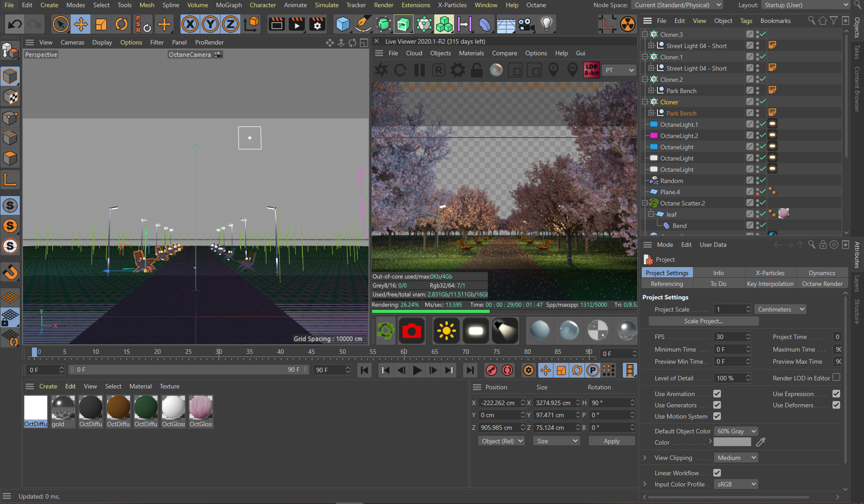Uncheck Use Animation checkbox
This screenshot has height=504, width=864.
pos(717,394)
